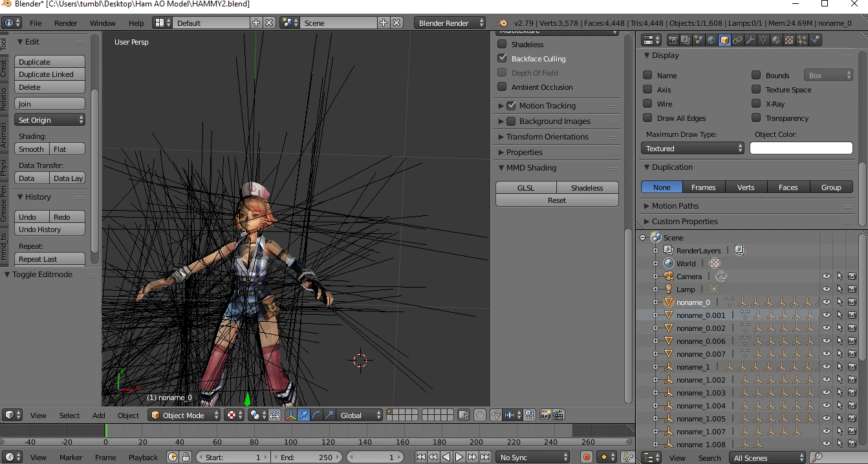868x464 pixels.
Task: Disable the Backface Culling checkbox
Action: (502, 59)
